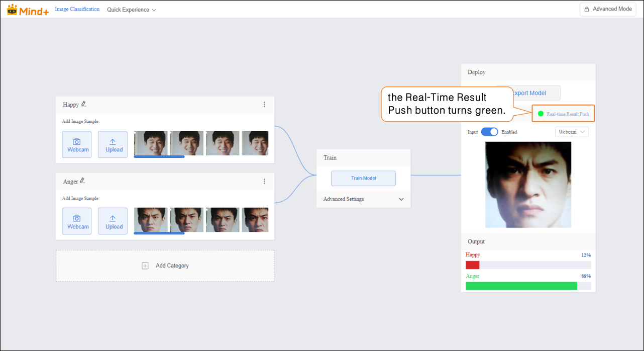644x351 pixels.
Task: Click the green Anger output bar
Action: pos(521,286)
